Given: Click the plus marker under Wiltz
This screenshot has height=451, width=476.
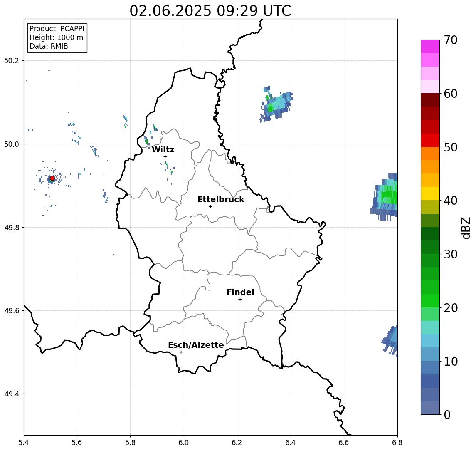Looking at the screenshot, I should tap(165, 156).
